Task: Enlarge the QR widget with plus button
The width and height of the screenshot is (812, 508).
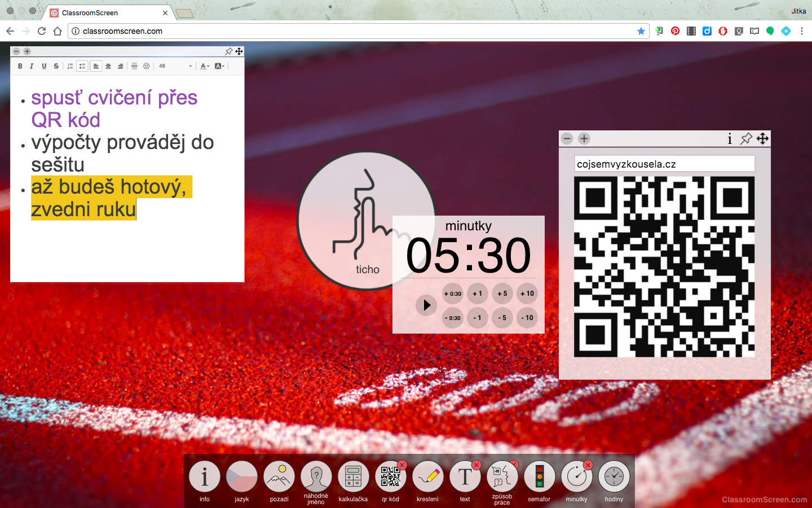Action: pyautogui.click(x=584, y=138)
